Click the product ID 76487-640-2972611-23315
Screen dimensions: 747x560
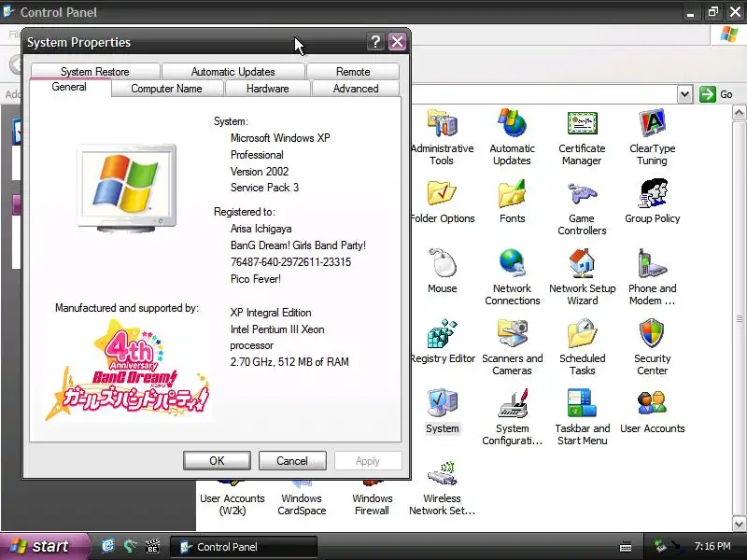(290, 262)
